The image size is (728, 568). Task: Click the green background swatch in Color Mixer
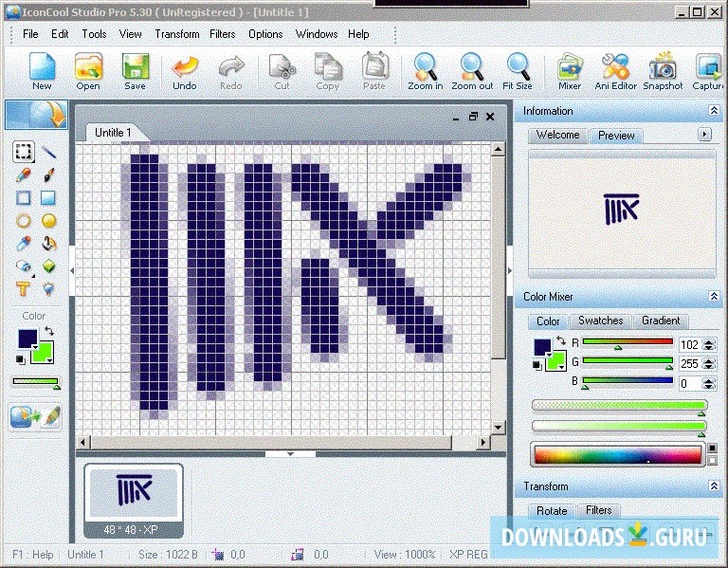pos(555,361)
